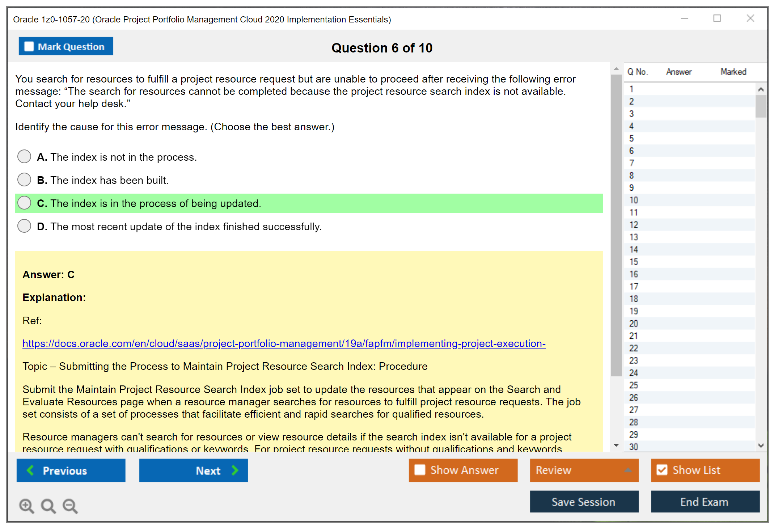The image size is (778, 532).
Task: Select radio option D
Action: click(24, 226)
